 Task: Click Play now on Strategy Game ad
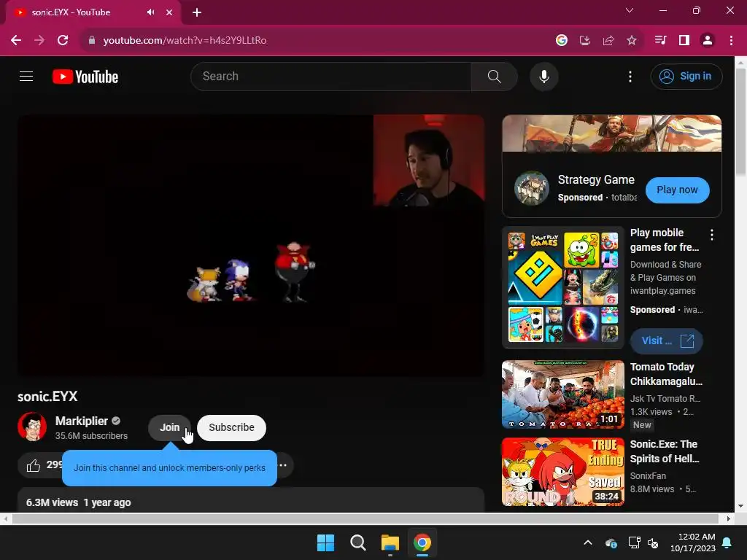pos(677,190)
